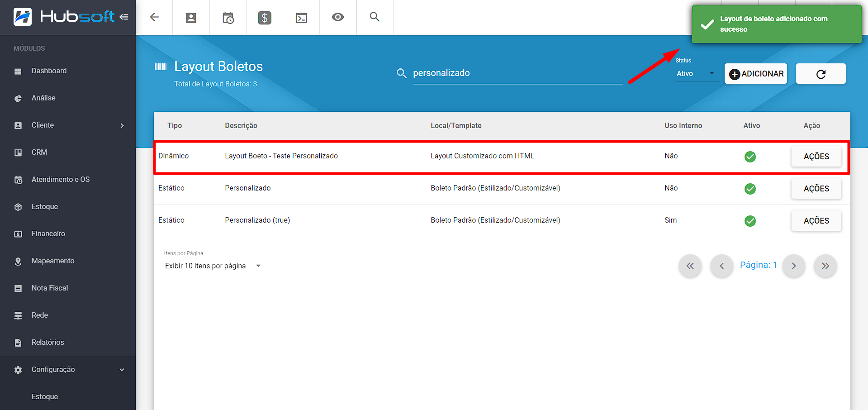Click the Financeiro sidebar icon
Screen dimensions: 868x410
[18, 234]
